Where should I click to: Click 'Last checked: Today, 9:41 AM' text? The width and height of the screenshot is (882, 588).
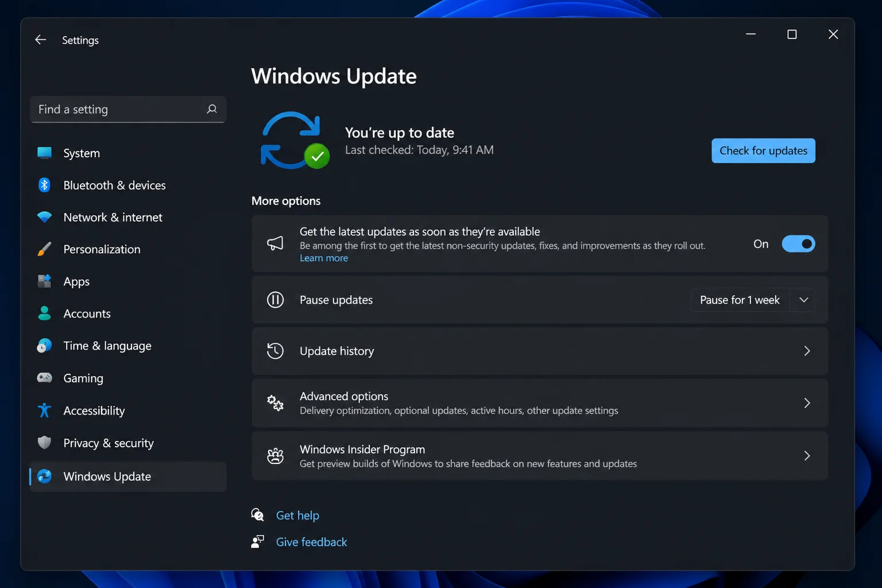(419, 150)
